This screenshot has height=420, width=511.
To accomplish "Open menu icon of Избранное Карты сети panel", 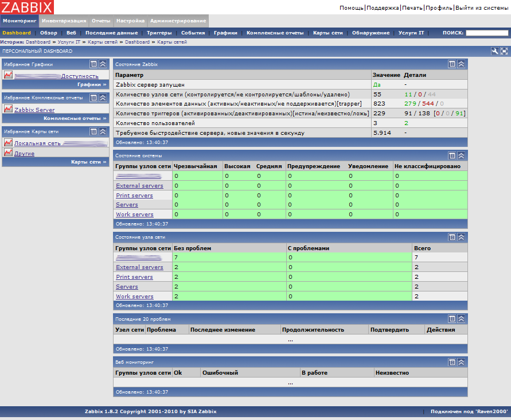I will point(93,131).
